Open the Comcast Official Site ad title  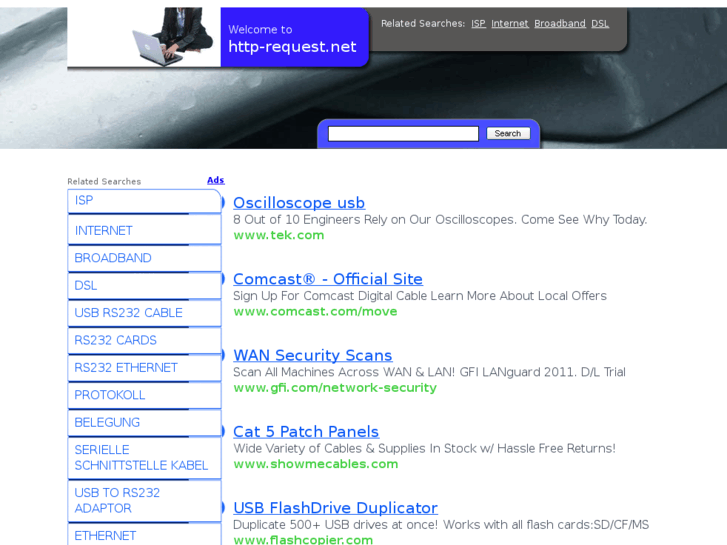click(x=328, y=279)
